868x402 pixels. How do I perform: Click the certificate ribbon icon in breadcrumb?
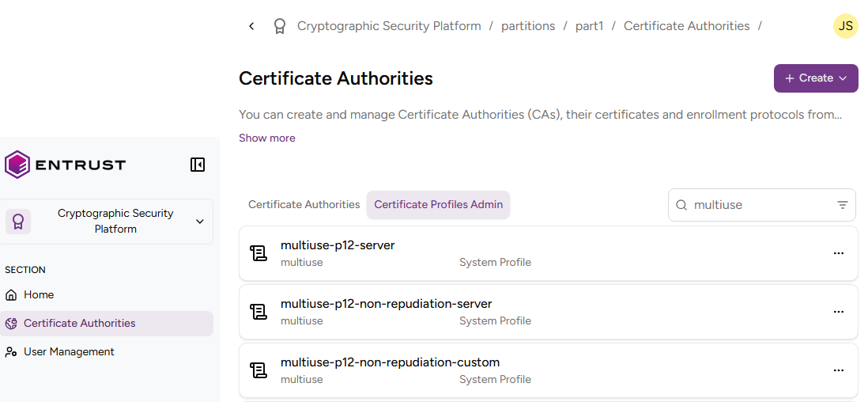(279, 26)
